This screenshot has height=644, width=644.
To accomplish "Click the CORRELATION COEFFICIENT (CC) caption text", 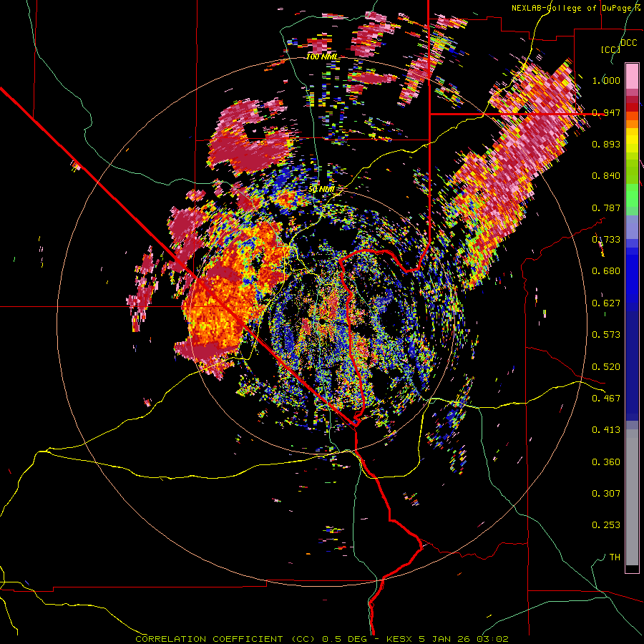I will tap(225, 639).
